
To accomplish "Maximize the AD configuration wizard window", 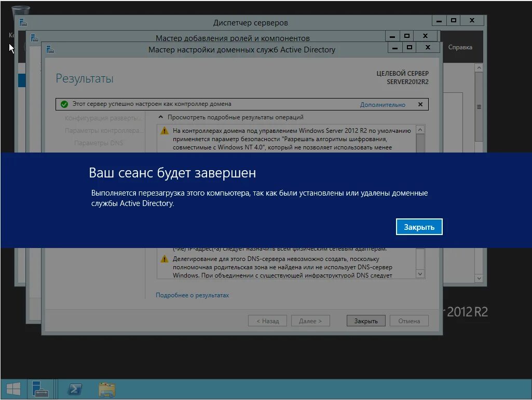I will 410,48.
